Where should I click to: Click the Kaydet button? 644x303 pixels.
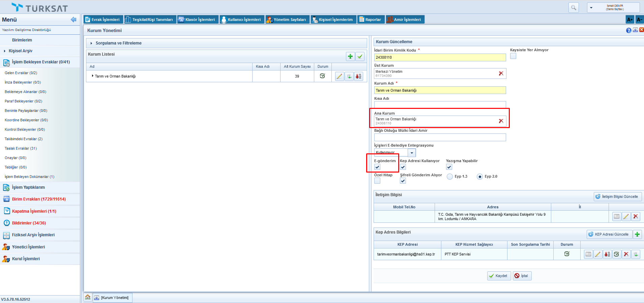coord(499,276)
